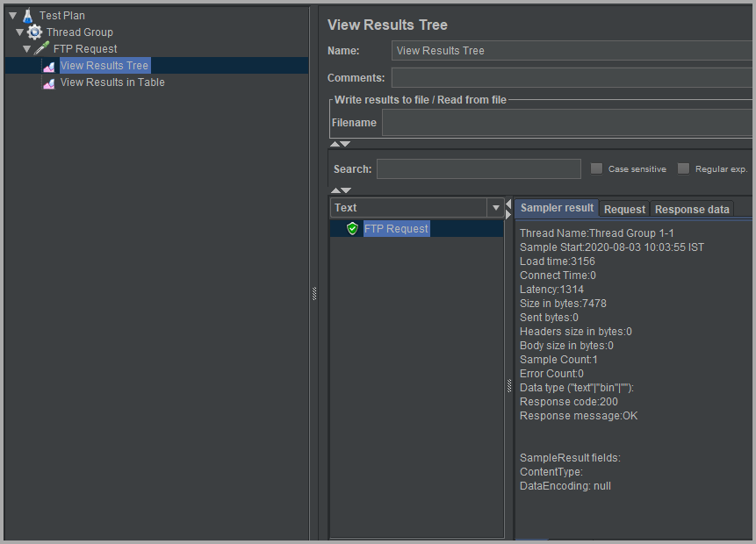This screenshot has width=756, height=544.
Task: Enable the Case sensitive checkbox
Action: point(597,168)
